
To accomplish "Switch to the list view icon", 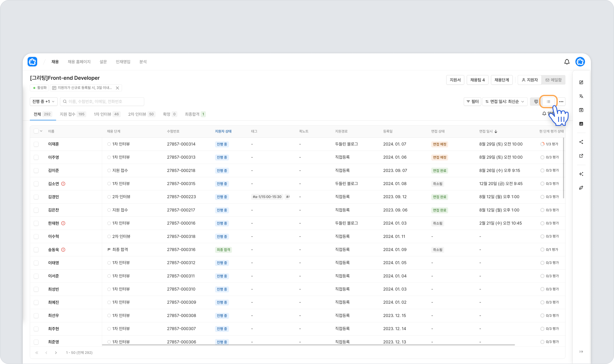I will pyautogui.click(x=548, y=102).
